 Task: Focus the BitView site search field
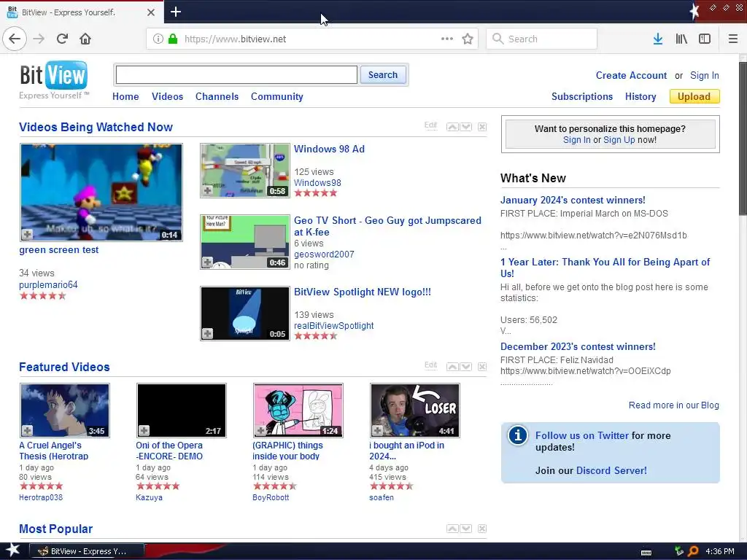pyautogui.click(x=236, y=75)
